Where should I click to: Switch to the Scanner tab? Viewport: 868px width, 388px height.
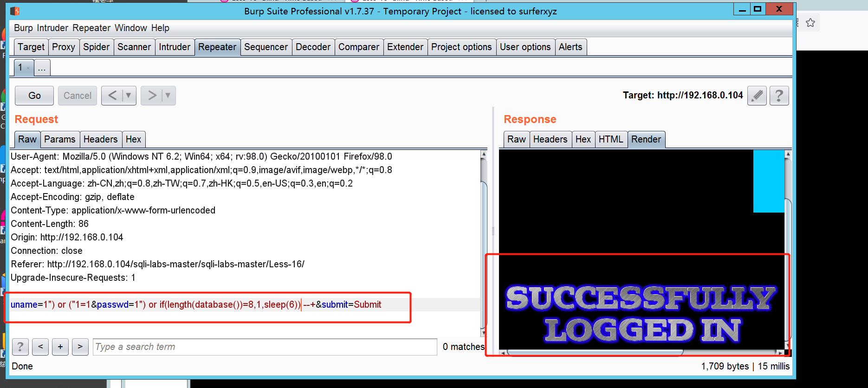point(134,47)
